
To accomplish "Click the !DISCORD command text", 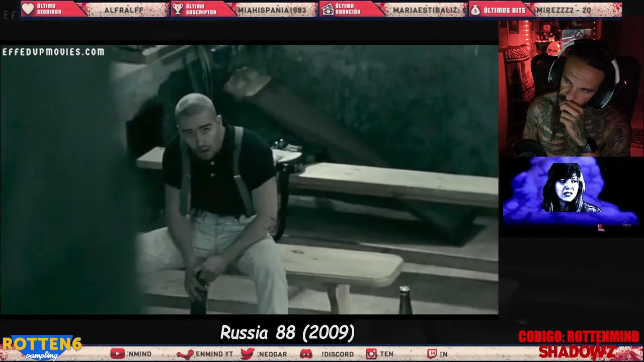I will (x=338, y=354).
